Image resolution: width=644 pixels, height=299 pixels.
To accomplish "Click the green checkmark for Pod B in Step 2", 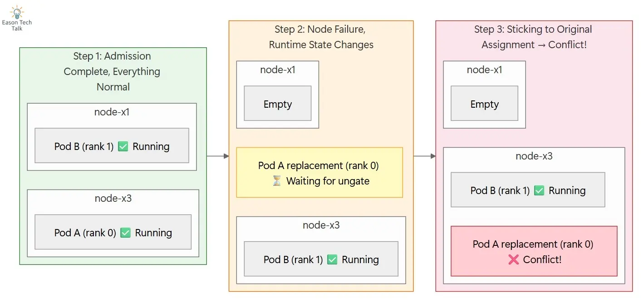I will (332, 259).
